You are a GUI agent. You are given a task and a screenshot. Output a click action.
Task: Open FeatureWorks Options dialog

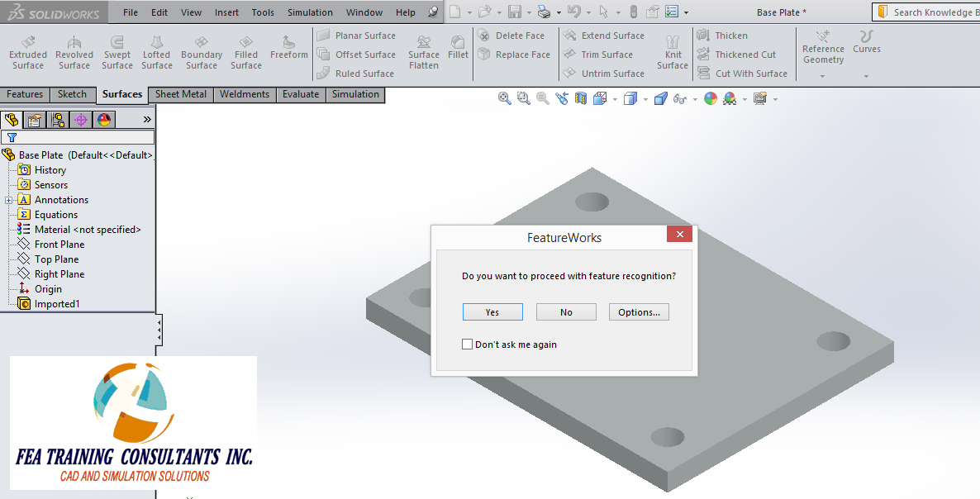pyautogui.click(x=639, y=311)
